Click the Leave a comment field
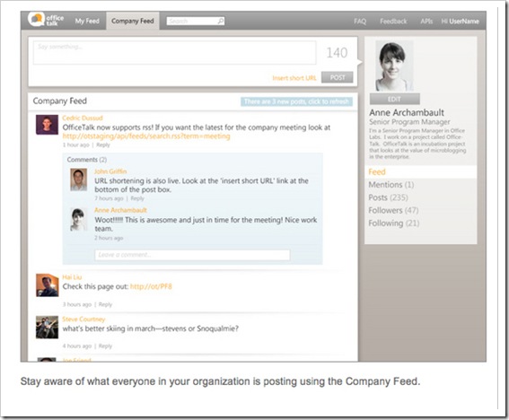 192,255
